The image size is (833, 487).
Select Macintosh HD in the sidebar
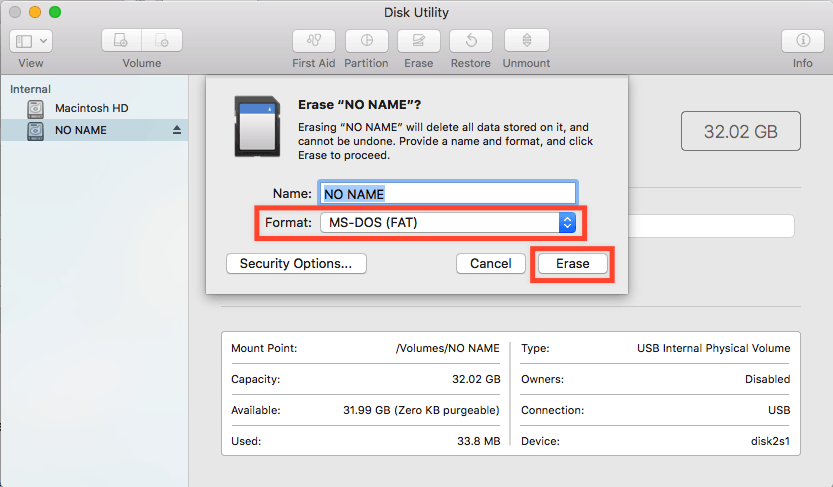pos(91,108)
